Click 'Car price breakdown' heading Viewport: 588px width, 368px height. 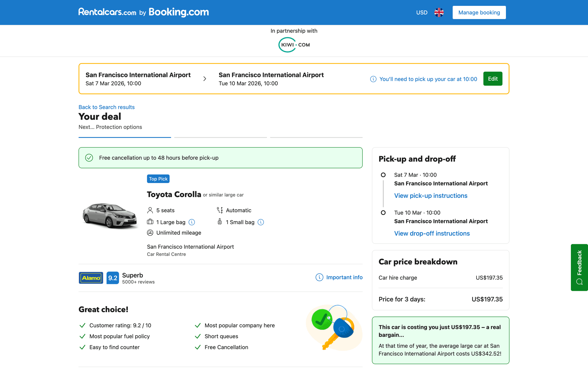418,262
